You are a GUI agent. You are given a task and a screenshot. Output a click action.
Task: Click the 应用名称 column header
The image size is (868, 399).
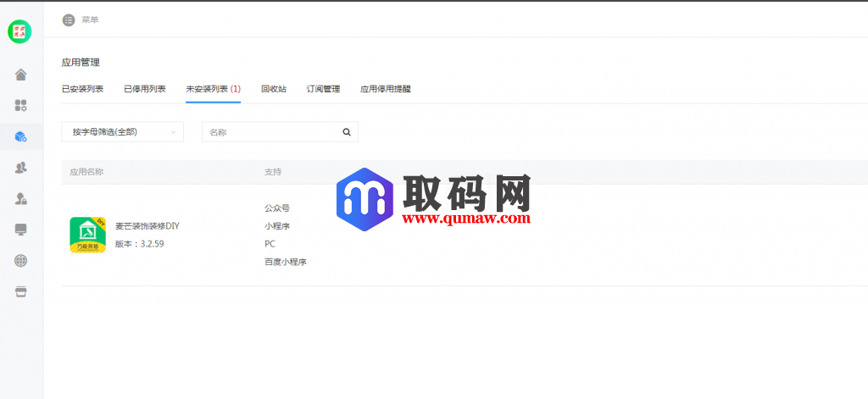tap(86, 172)
